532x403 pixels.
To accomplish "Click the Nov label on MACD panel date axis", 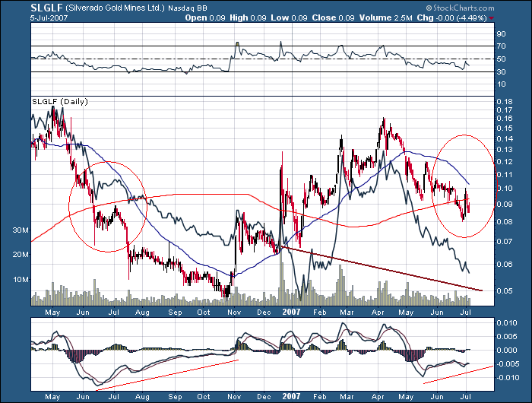I will pos(234,397).
